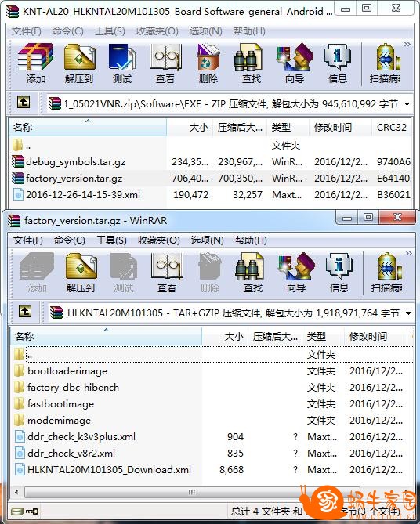Click 扫描病毒 icon in factory_version.tar.gz window

(386, 273)
